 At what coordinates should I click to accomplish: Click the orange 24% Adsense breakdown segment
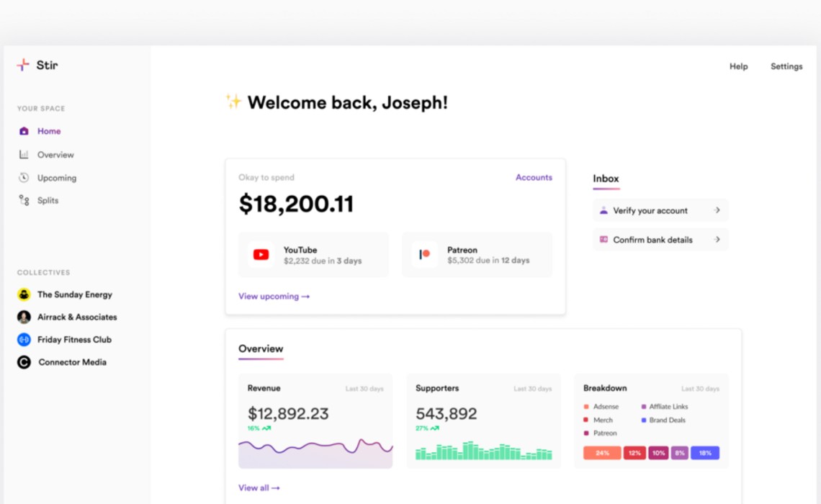click(x=602, y=453)
